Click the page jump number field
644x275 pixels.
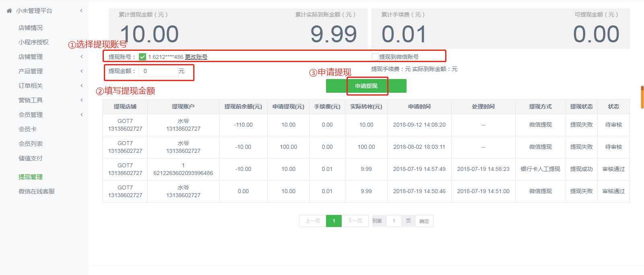coord(394,221)
